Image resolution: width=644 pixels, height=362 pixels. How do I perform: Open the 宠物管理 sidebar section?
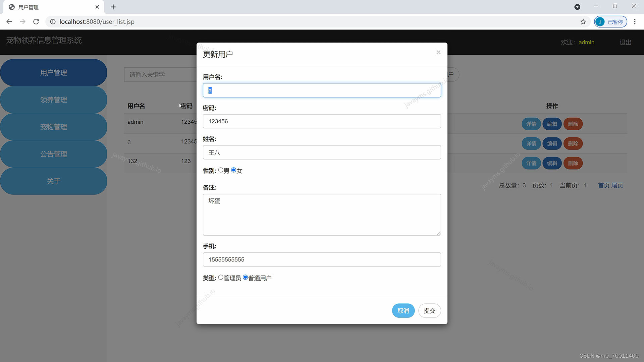point(54,127)
